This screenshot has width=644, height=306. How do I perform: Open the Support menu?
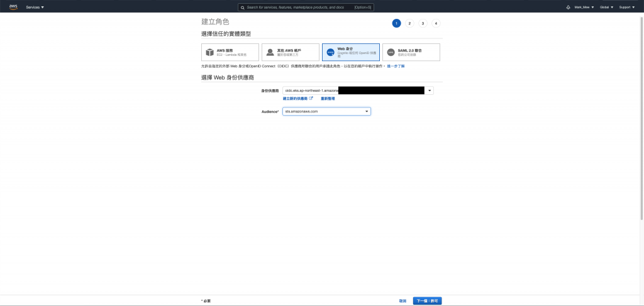click(x=627, y=8)
